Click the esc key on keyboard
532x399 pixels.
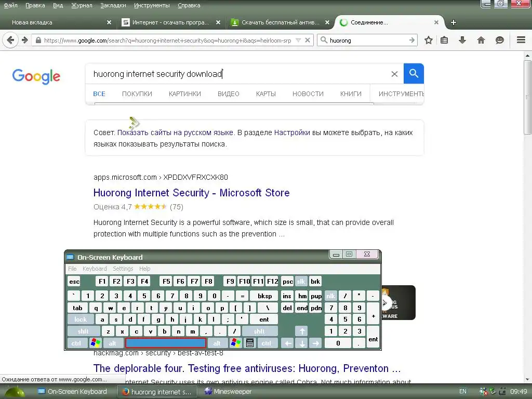pyautogui.click(x=74, y=281)
